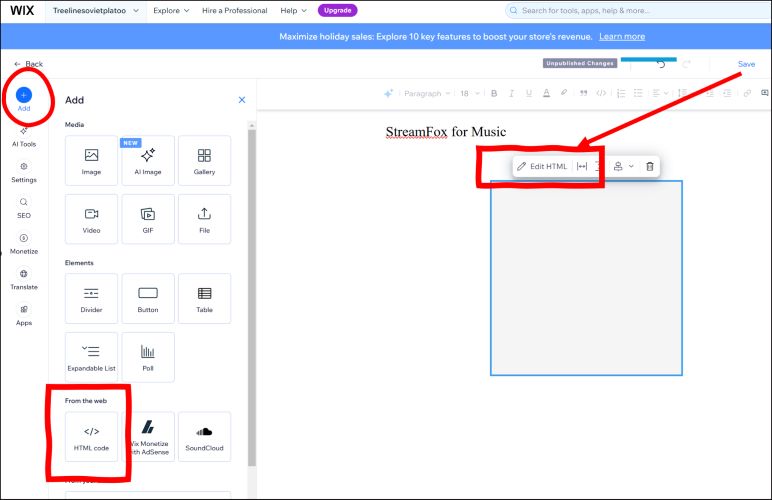Add a GIF element
This screenshot has height=500, width=772.
click(148, 219)
